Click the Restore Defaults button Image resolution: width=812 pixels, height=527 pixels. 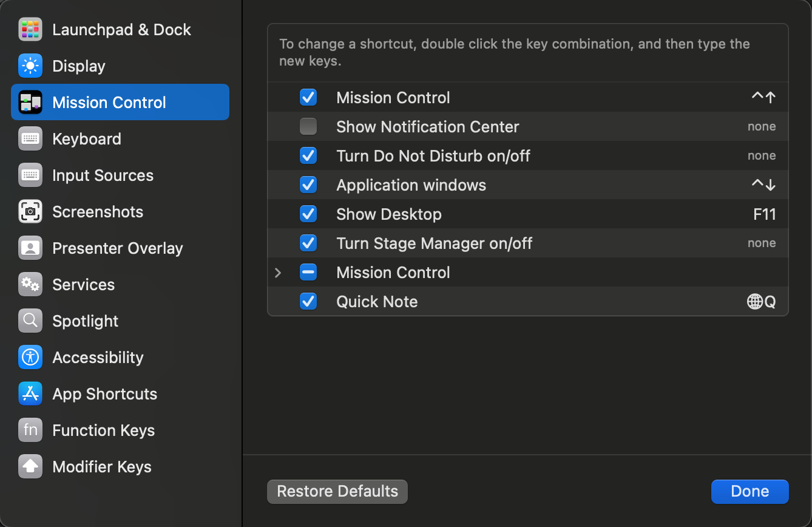click(x=337, y=492)
